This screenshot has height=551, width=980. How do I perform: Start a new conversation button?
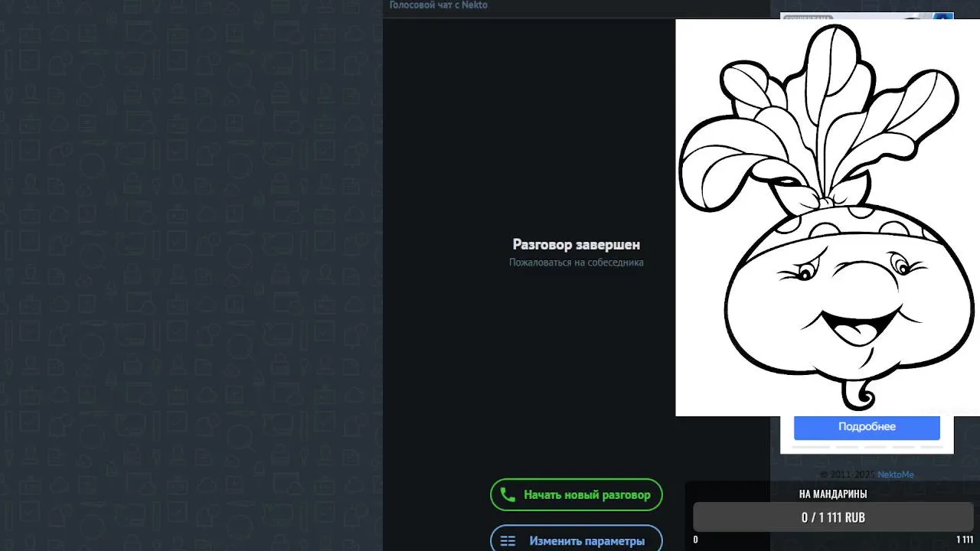click(x=577, y=495)
